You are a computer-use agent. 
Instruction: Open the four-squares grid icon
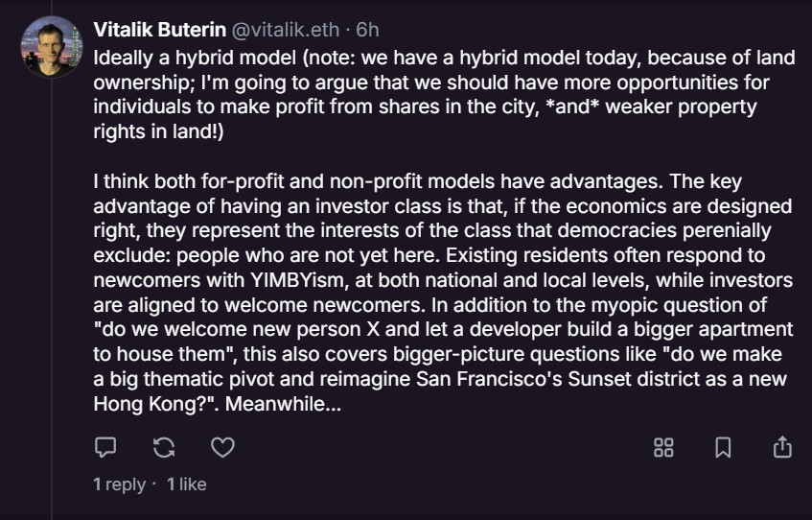coord(663,447)
